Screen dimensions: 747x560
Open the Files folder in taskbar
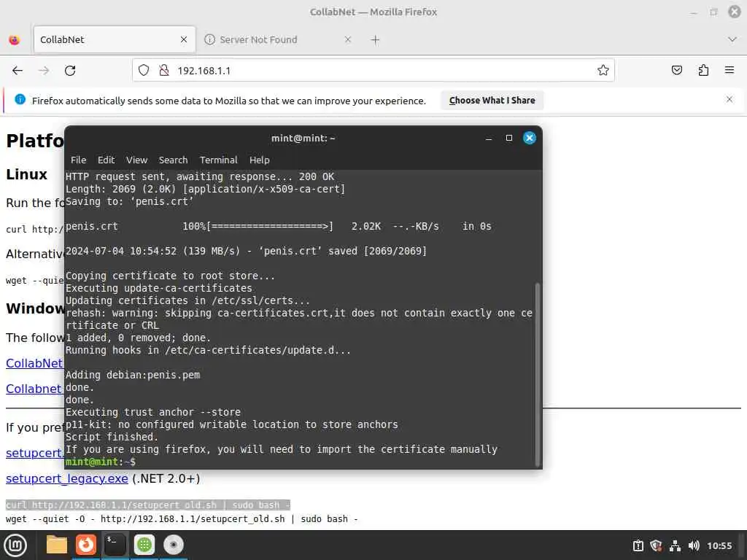click(x=57, y=545)
